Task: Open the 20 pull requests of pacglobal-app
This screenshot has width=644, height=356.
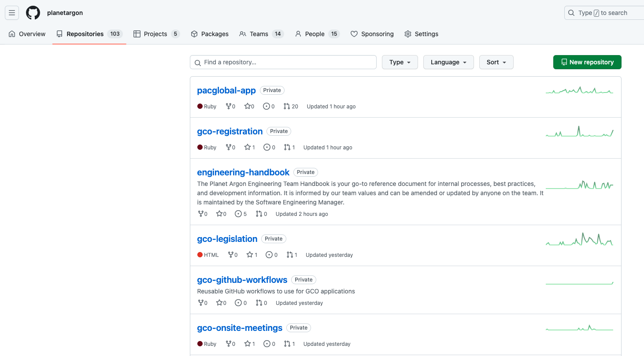Action: [291, 106]
